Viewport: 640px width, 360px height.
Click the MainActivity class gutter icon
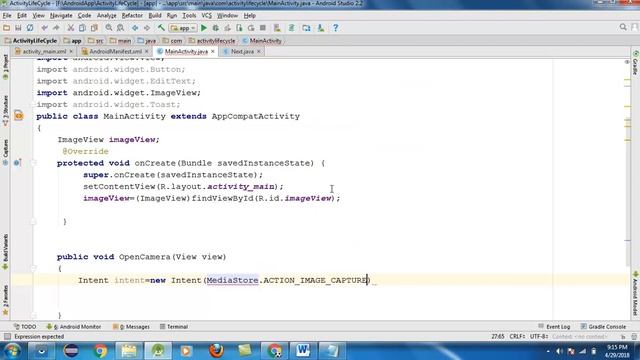[19, 116]
